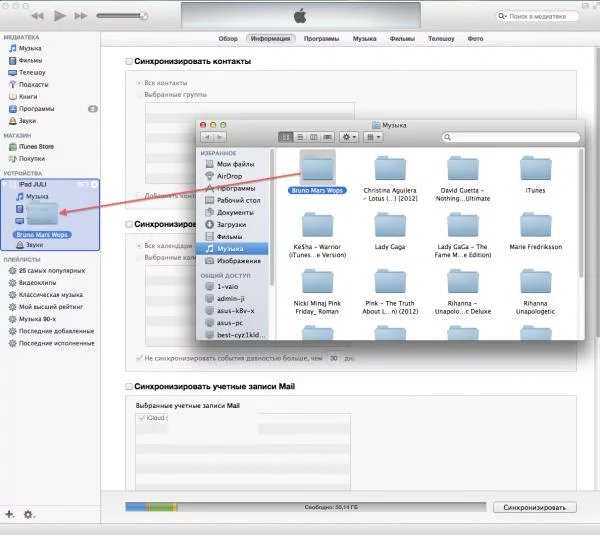The width and height of the screenshot is (600, 535).
Task: Click the Finder window vertical scrollbar
Action: pyautogui.click(x=581, y=214)
